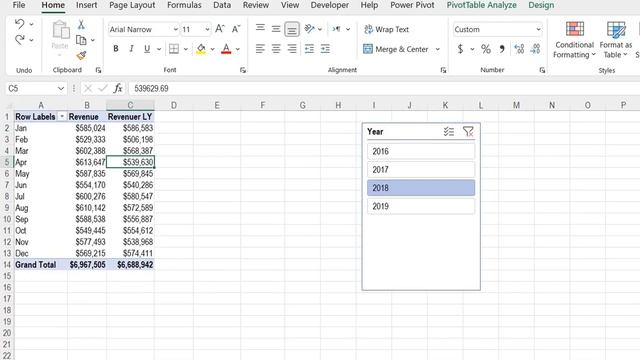Toggle Italic formatting
This screenshot has width=640, height=360.
pyautogui.click(x=131, y=49)
